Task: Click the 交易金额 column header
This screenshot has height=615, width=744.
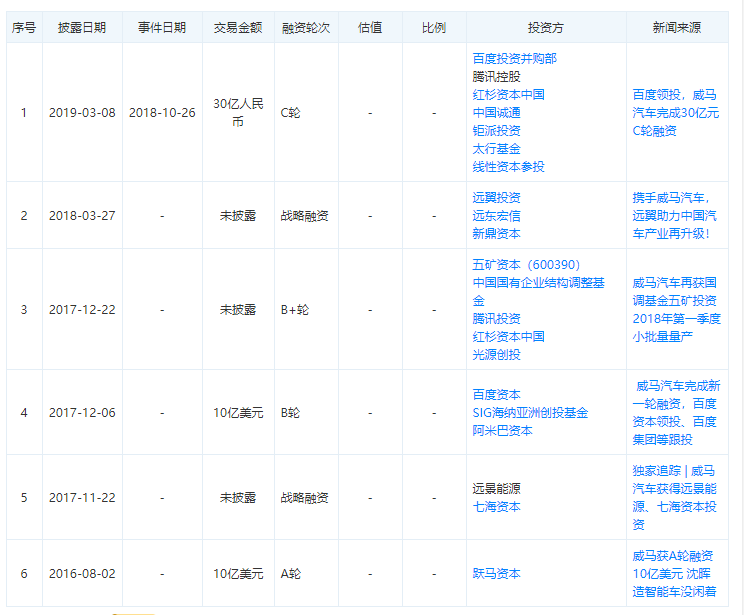Action: coord(238,28)
